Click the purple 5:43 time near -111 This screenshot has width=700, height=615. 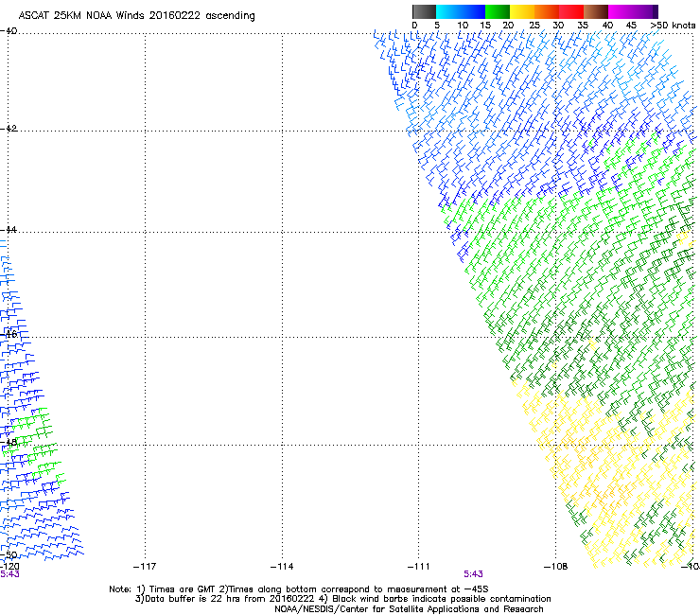click(x=473, y=574)
